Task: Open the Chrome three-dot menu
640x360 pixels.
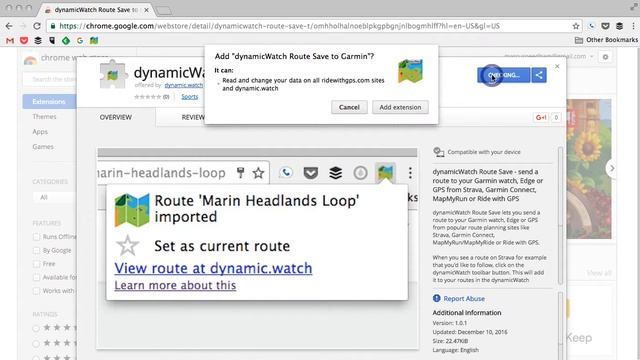Action: [633, 26]
